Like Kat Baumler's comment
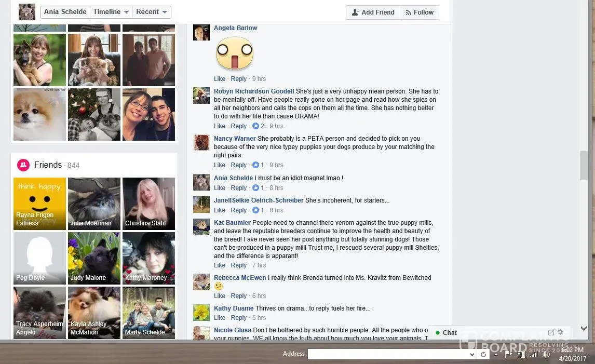The image size is (595, 364). pyautogui.click(x=219, y=265)
